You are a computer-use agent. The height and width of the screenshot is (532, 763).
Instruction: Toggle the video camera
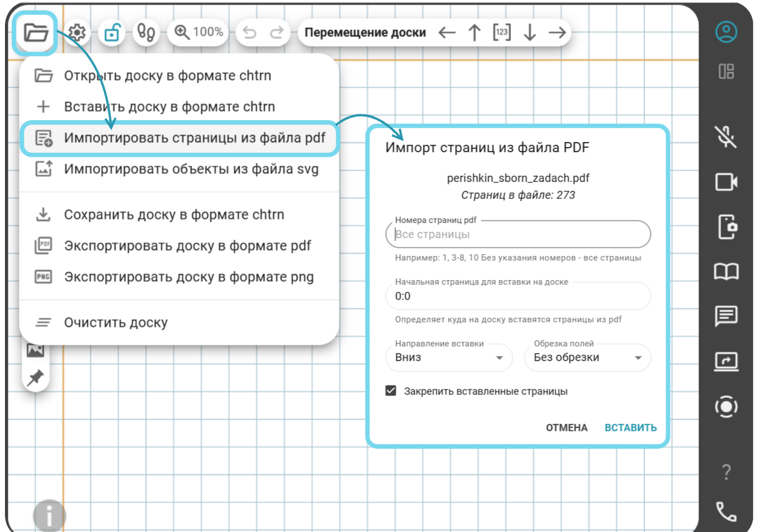click(x=726, y=182)
